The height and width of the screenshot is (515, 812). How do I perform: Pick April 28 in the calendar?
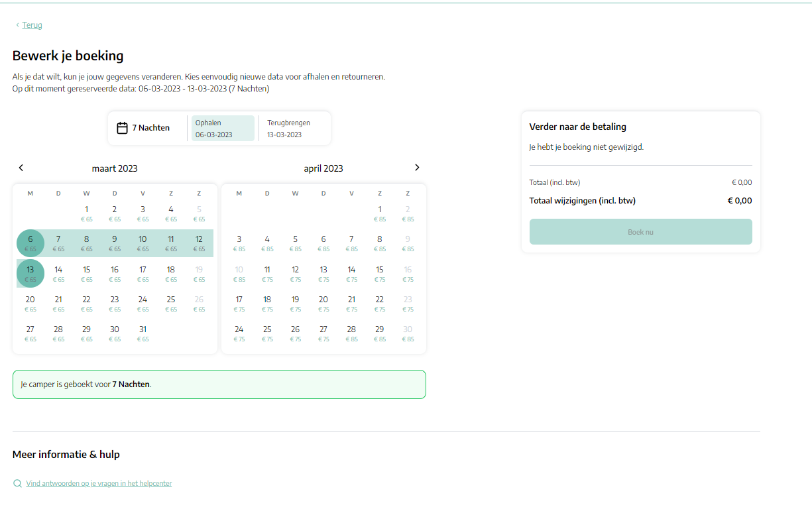(352, 333)
